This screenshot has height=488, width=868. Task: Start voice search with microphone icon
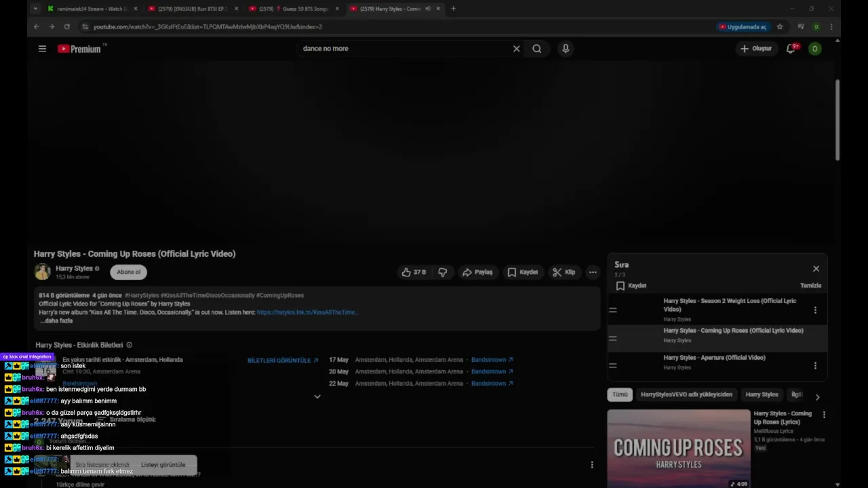click(x=566, y=49)
